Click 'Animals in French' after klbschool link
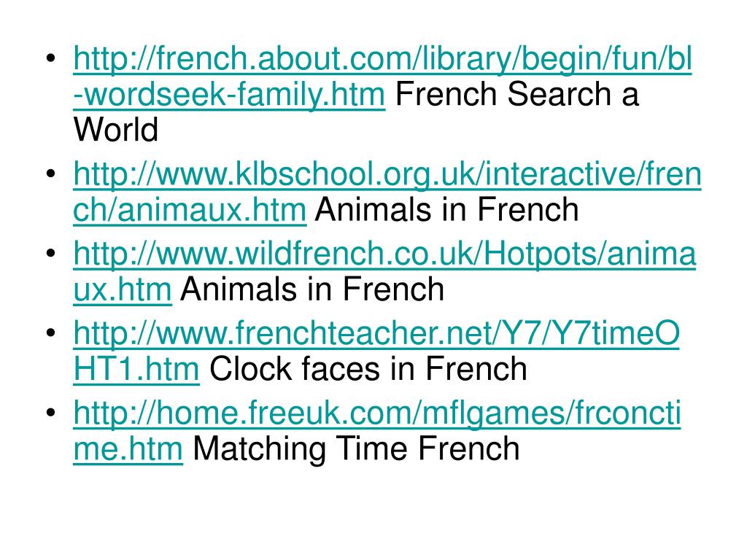Image resolution: width=747 pixels, height=560 pixels. [x=447, y=209]
